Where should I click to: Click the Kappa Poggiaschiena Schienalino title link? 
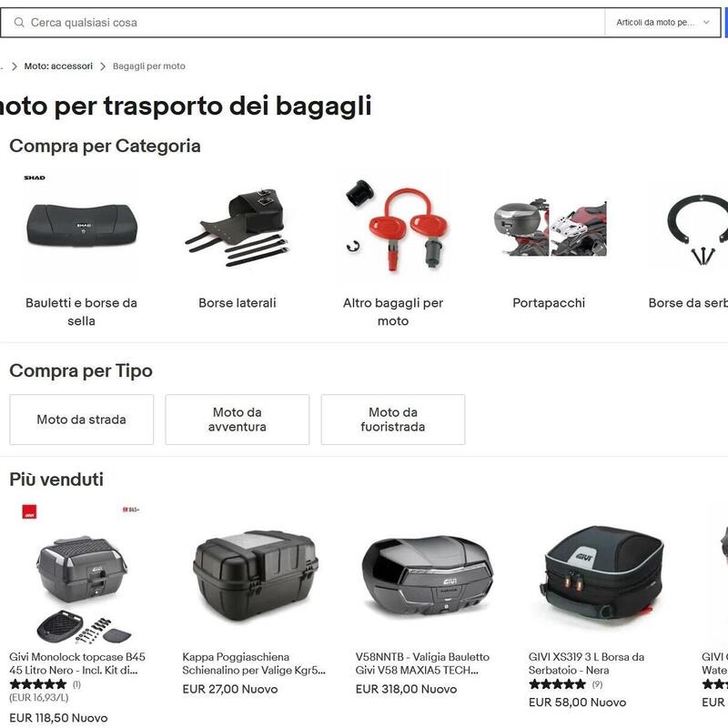tap(254, 663)
